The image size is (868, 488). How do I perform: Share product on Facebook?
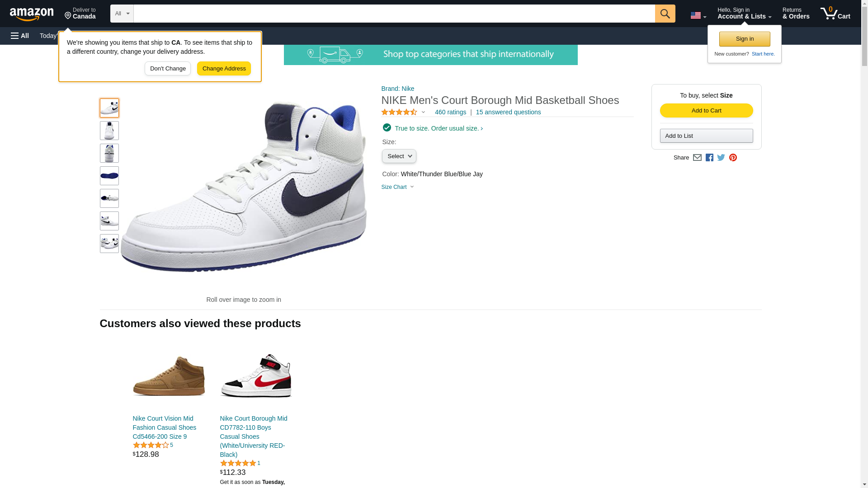pyautogui.click(x=709, y=158)
